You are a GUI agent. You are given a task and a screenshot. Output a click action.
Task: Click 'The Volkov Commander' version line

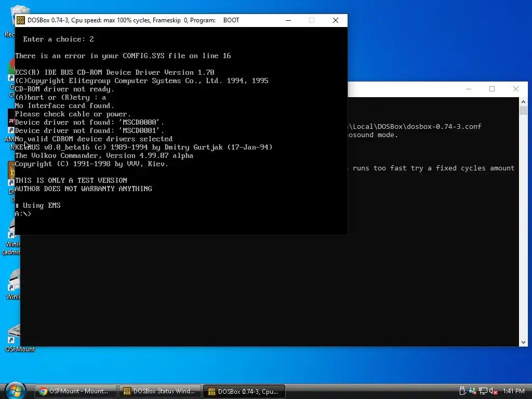(x=104, y=156)
